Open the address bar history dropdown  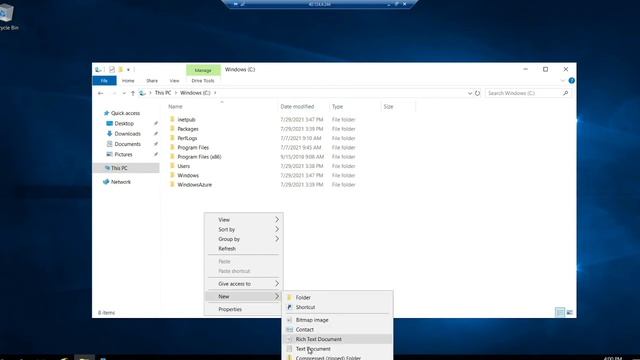click(x=469, y=93)
